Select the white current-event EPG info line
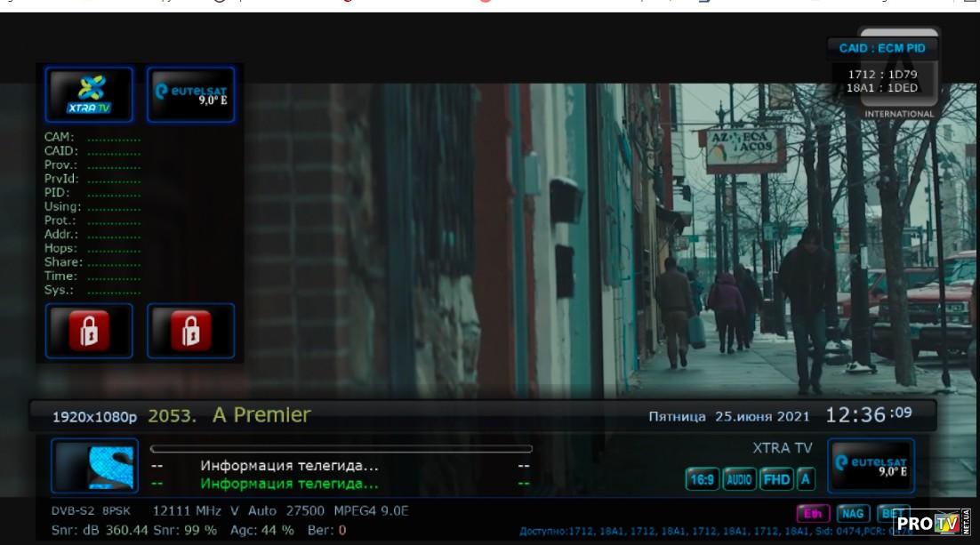This screenshot has height=545, width=980. click(x=289, y=466)
